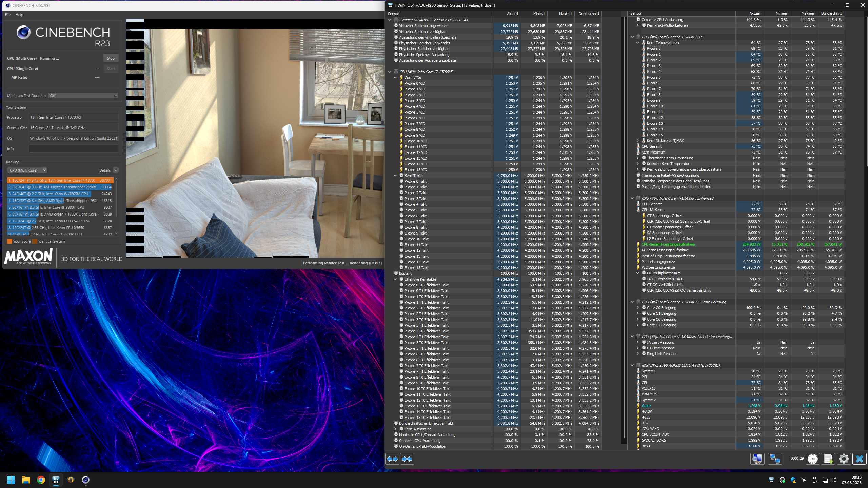868x488 pixels.
Task: Open Chrome from the taskbar
Action: coord(41,480)
